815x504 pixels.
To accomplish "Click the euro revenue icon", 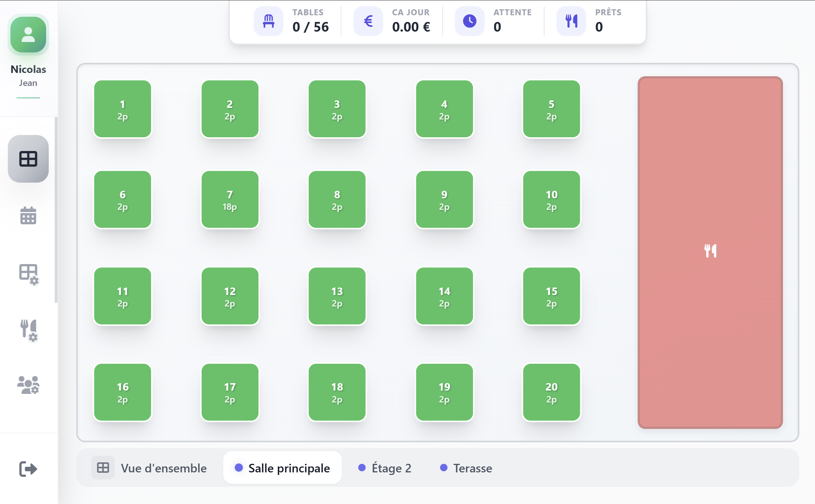I will click(368, 21).
